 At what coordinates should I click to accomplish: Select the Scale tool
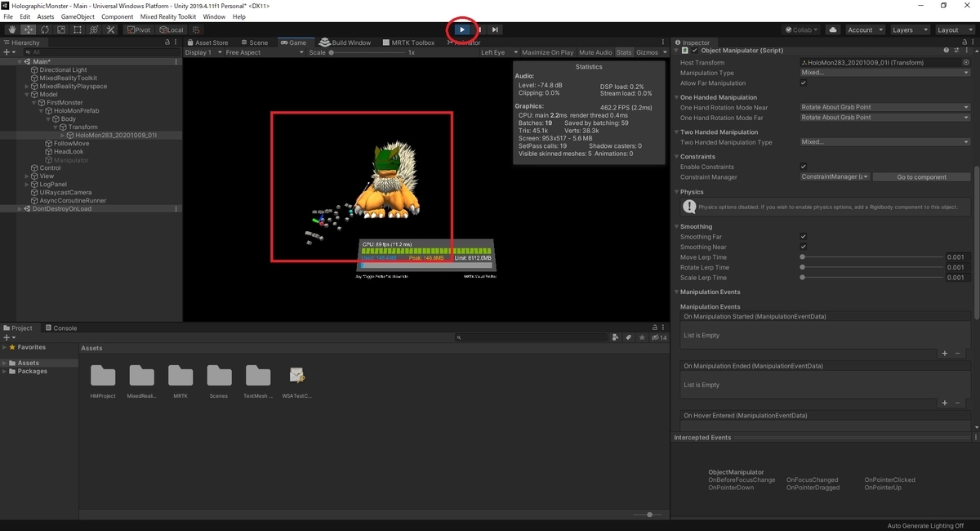61,29
